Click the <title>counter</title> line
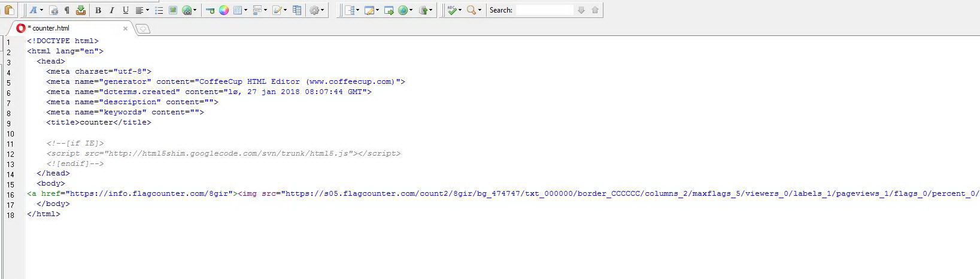Screen dimensions: 980x279 point(99,122)
